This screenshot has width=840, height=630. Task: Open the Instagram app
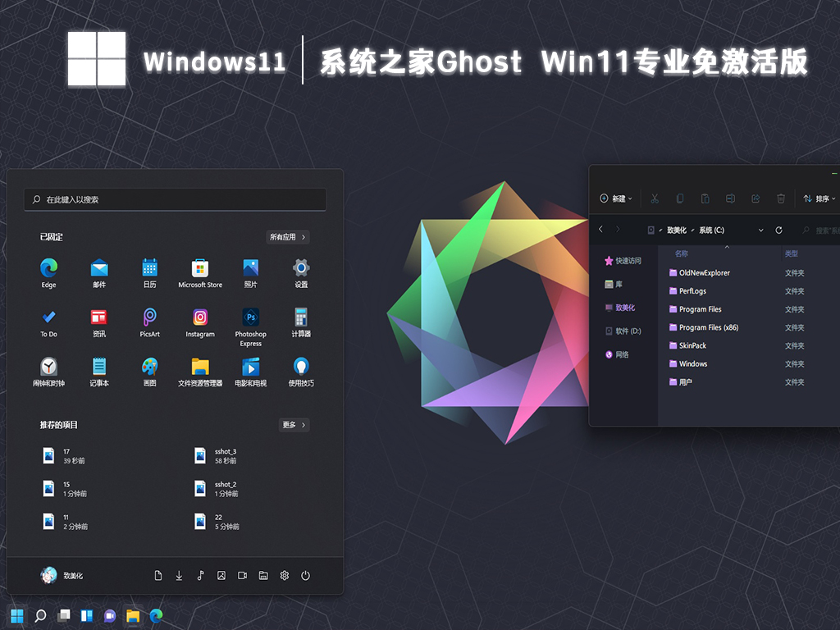(200, 322)
